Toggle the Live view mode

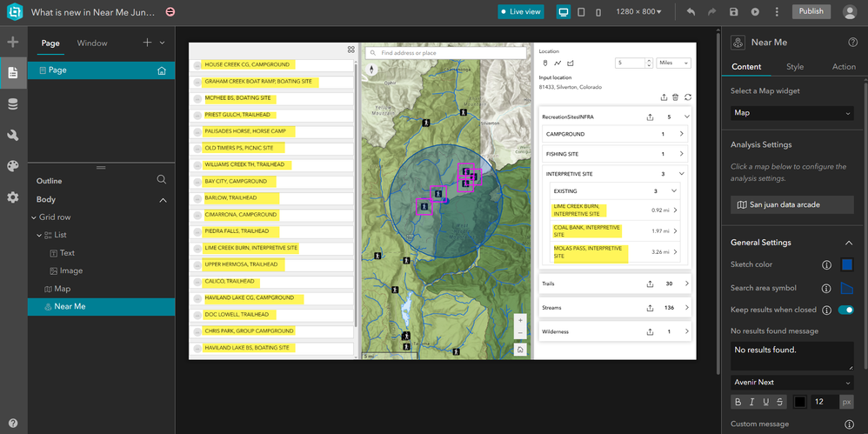[521, 12]
